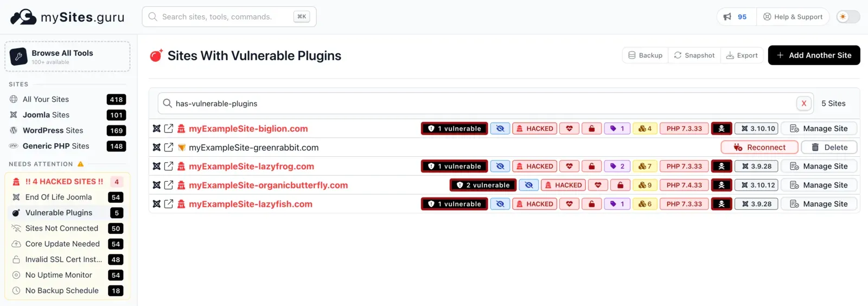
Task: Open Core Update Needed list
Action: (x=67, y=244)
